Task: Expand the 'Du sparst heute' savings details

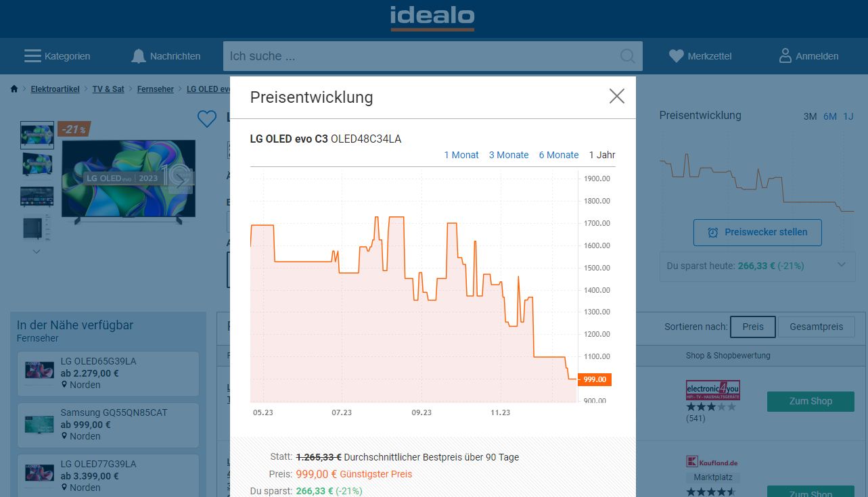Action: click(841, 265)
